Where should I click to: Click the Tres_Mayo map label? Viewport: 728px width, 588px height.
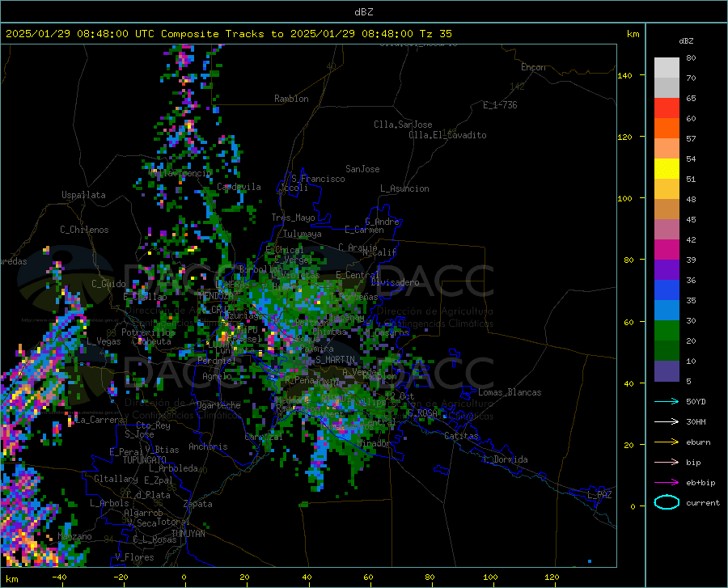pos(293,218)
